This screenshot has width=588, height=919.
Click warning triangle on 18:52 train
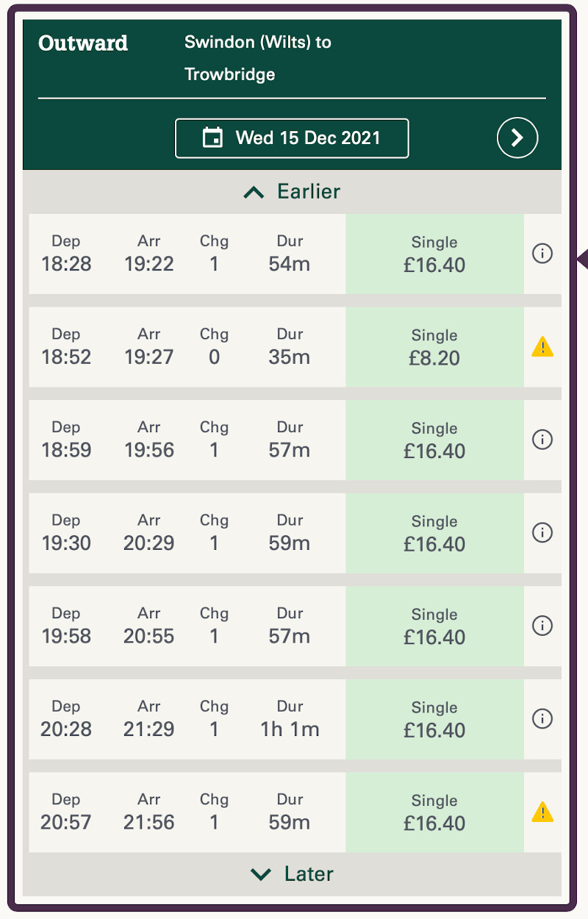click(542, 346)
